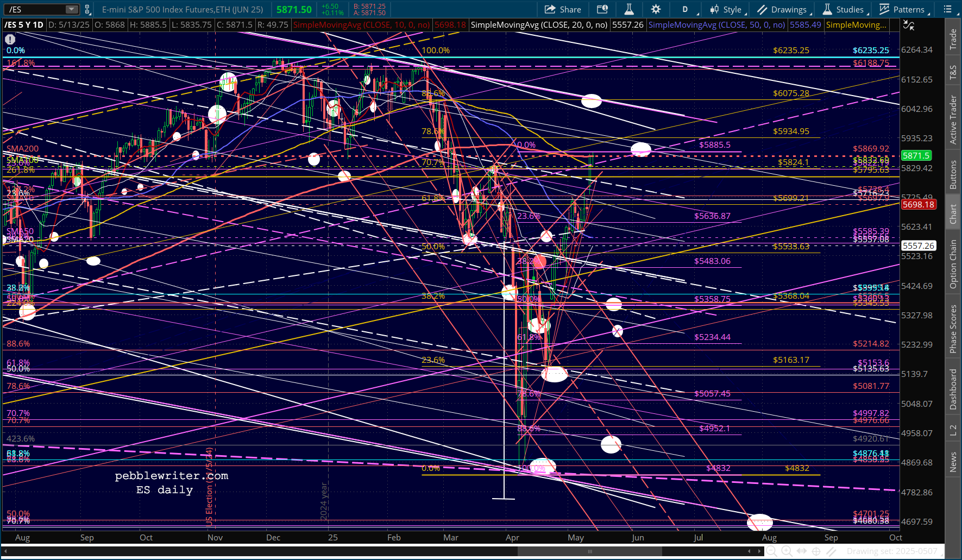Zoom in using the magnifier plus icon
The height and width of the screenshot is (560, 962).
[x=786, y=551]
